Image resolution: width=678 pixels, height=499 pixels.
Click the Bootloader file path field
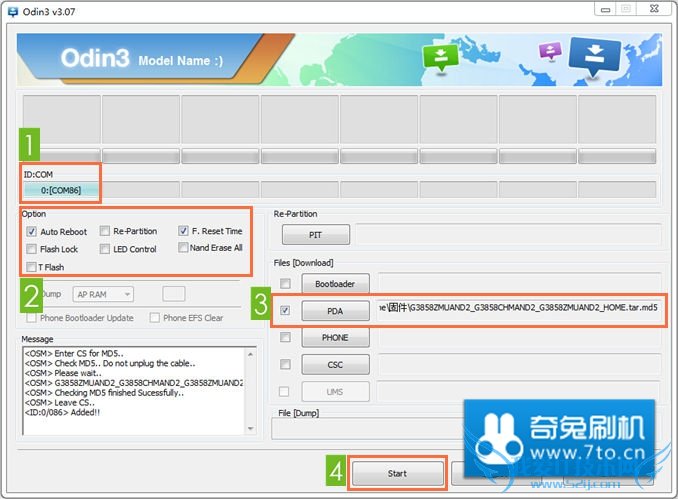pyautogui.click(x=520, y=283)
